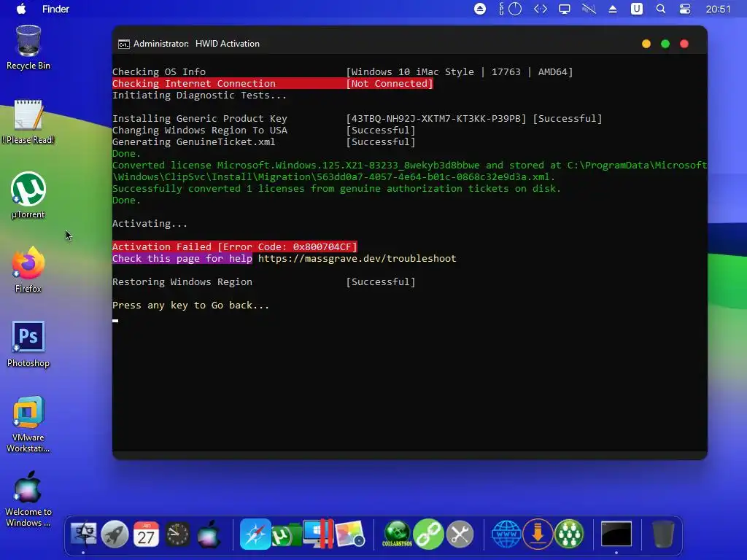Open the green people group dock icon
The height and width of the screenshot is (560, 747).
tap(569, 534)
